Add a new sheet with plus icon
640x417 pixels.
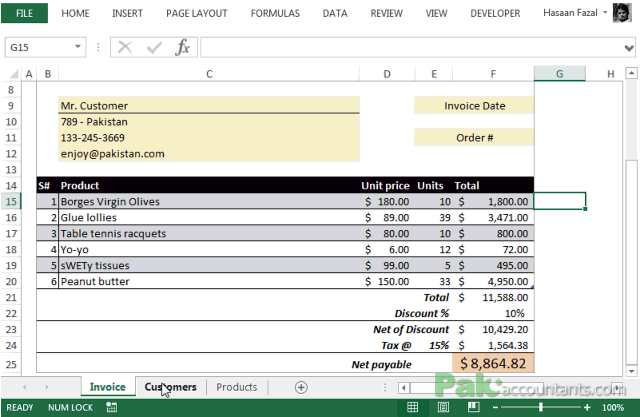[301, 387]
